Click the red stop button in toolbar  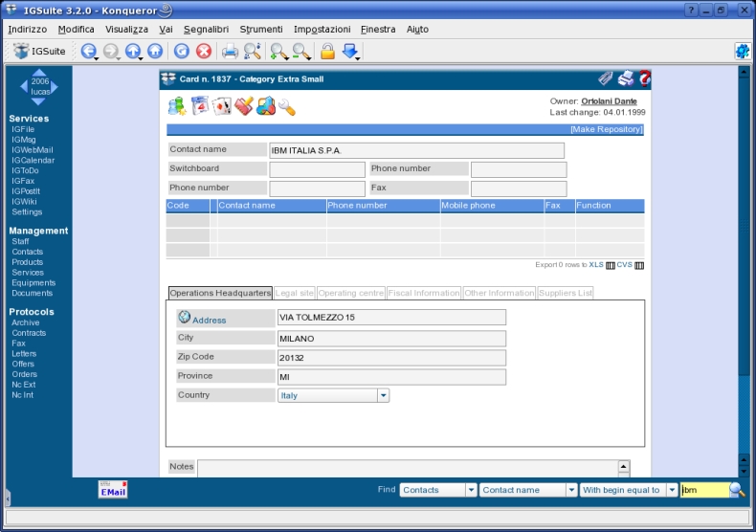tap(204, 51)
